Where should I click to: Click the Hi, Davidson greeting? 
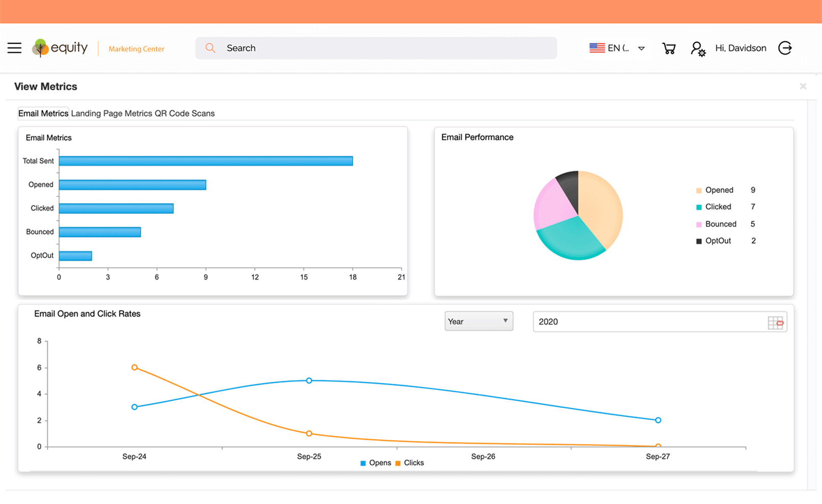(740, 48)
